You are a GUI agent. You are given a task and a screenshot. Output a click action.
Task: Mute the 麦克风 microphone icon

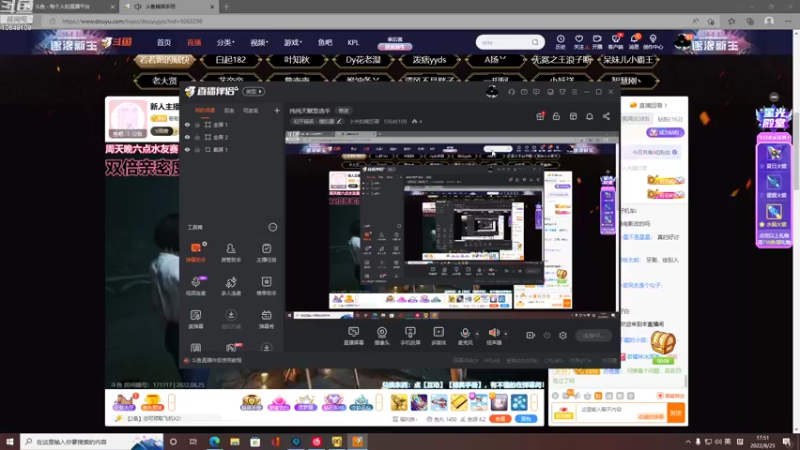coord(465,333)
